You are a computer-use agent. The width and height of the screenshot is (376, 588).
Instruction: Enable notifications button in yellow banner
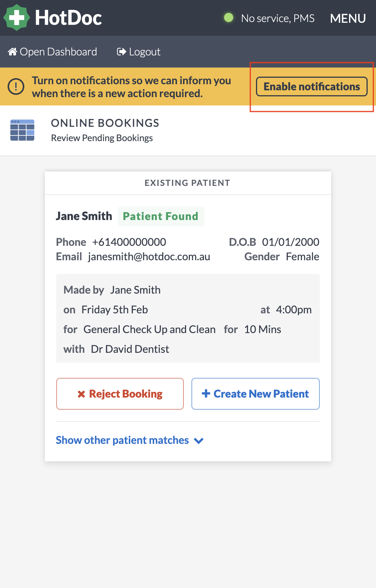coord(312,86)
